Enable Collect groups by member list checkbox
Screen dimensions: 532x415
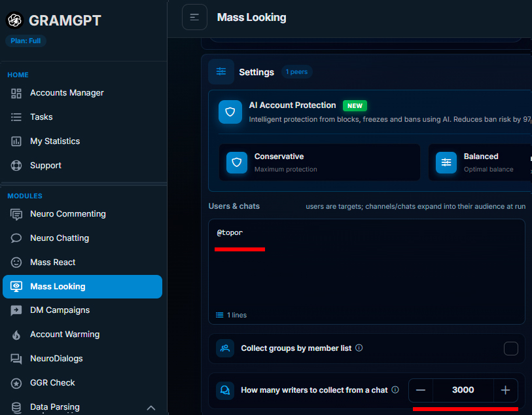coord(511,348)
